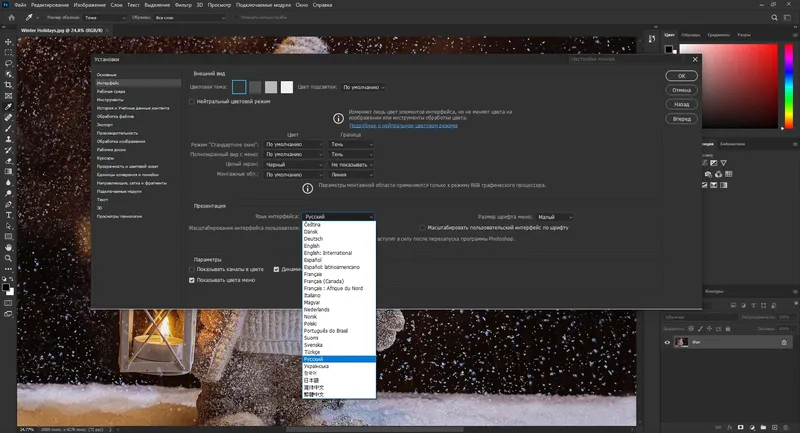Select the Horizontal Type tool
800x433 pixels.
[x=8, y=215]
